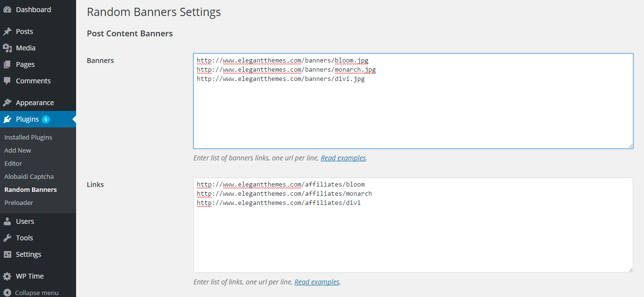This screenshot has height=297, width=644.
Task: Open Installed Plugins submenu link
Action: coord(28,137)
